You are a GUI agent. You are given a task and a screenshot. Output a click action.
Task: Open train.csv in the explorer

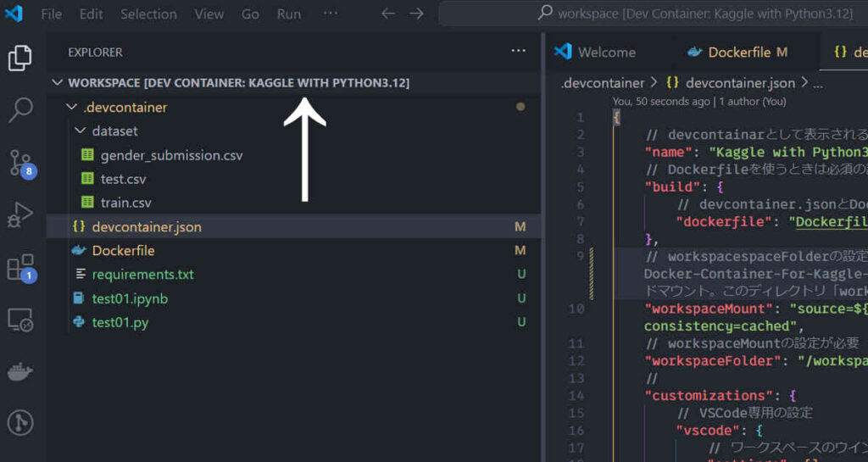click(x=125, y=203)
